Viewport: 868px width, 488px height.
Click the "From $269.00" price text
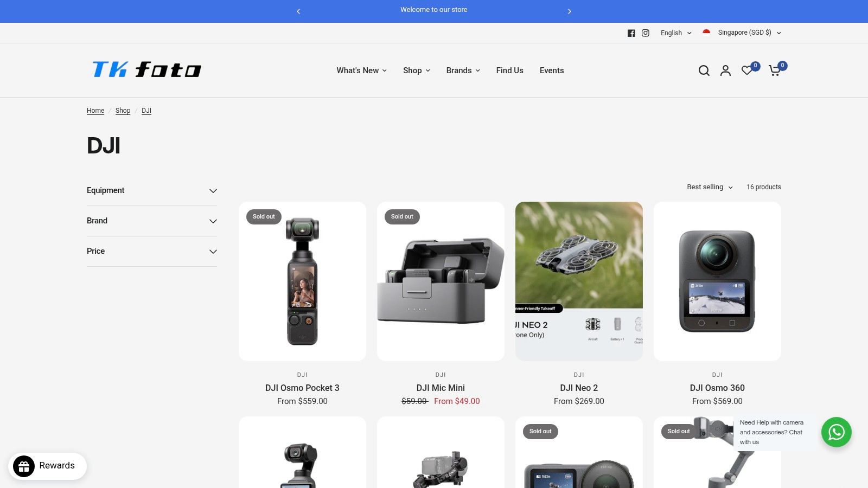point(579,401)
